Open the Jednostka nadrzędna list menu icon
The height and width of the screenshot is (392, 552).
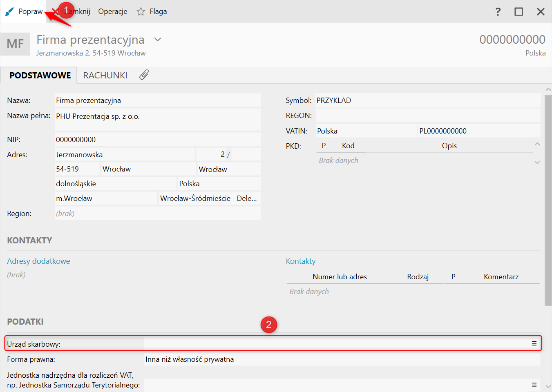[x=534, y=385]
